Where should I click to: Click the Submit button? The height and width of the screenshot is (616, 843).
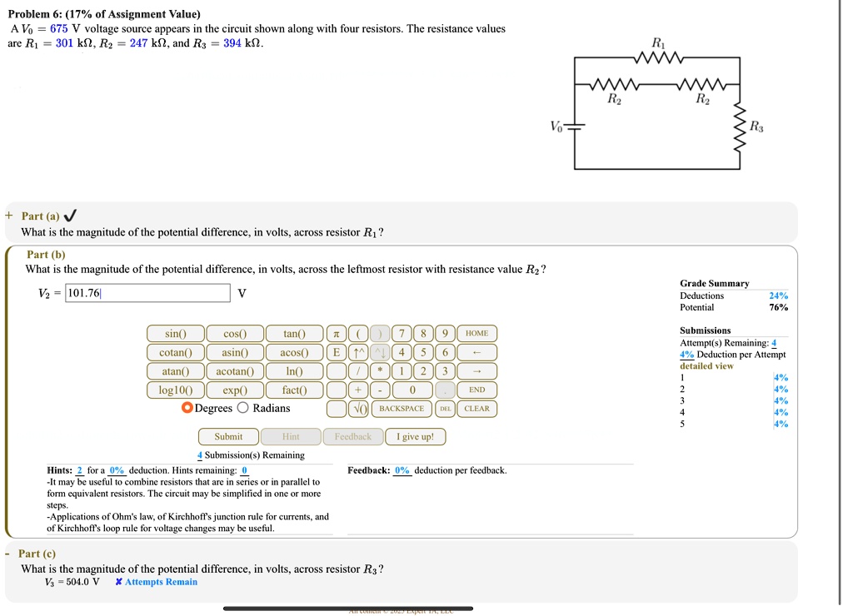coord(228,437)
